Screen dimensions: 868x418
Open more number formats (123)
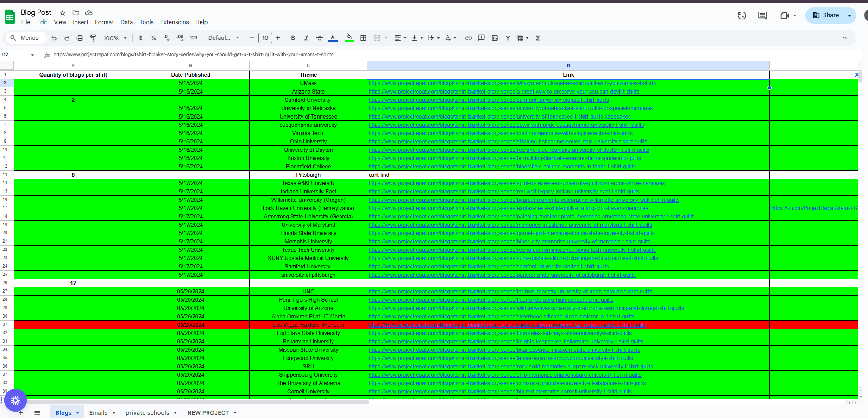pyautogui.click(x=194, y=38)
